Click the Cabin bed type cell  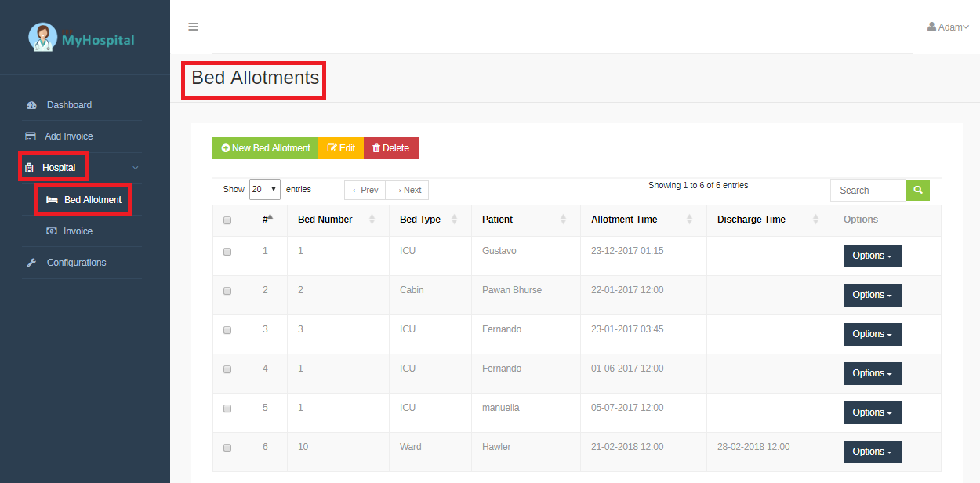coord(412,290)
